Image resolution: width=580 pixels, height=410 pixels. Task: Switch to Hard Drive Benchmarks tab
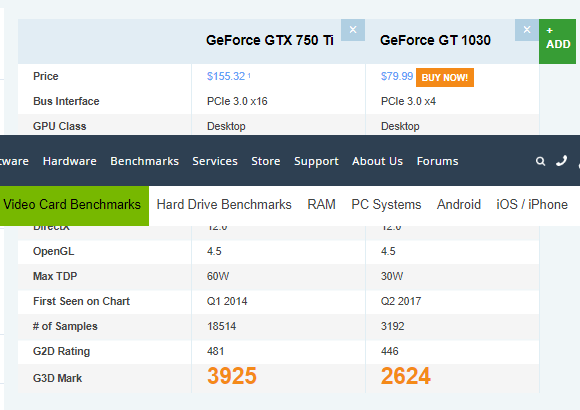pos(224,205)
